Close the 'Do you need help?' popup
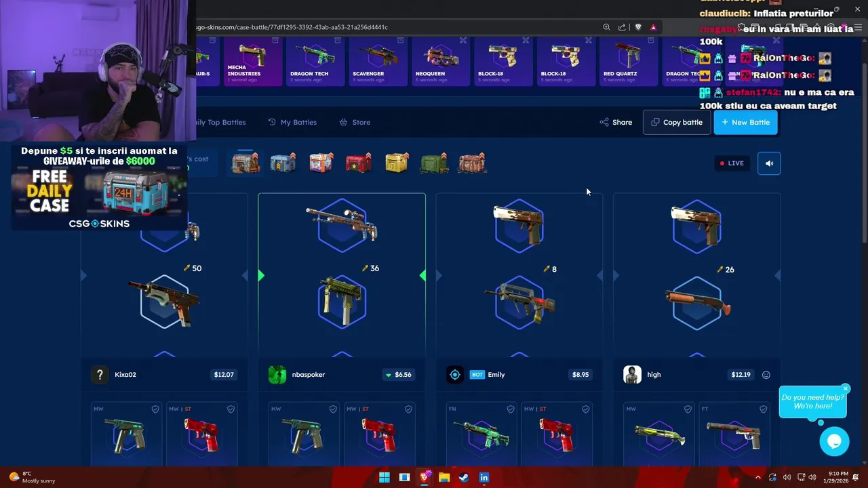Screen dimensions: 868x488 coord(846,389)
